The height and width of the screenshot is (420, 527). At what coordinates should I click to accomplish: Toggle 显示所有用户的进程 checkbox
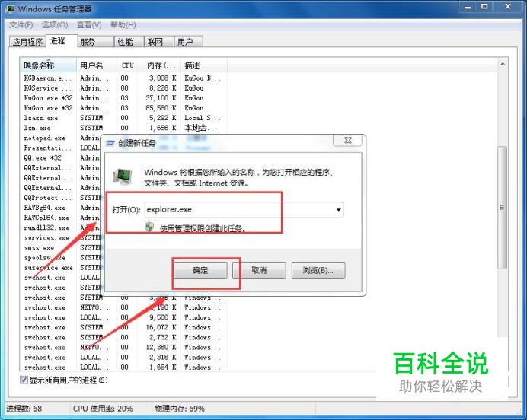tap(24, 380)
